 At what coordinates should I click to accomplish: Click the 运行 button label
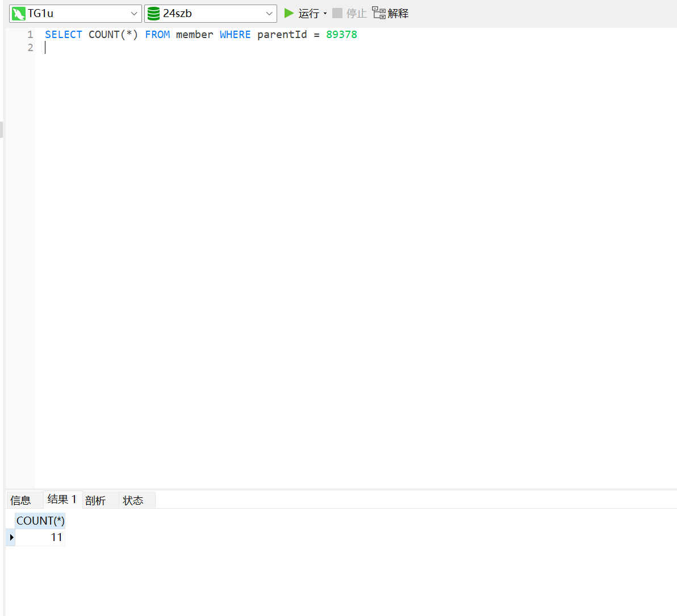(x=309, y=14)
